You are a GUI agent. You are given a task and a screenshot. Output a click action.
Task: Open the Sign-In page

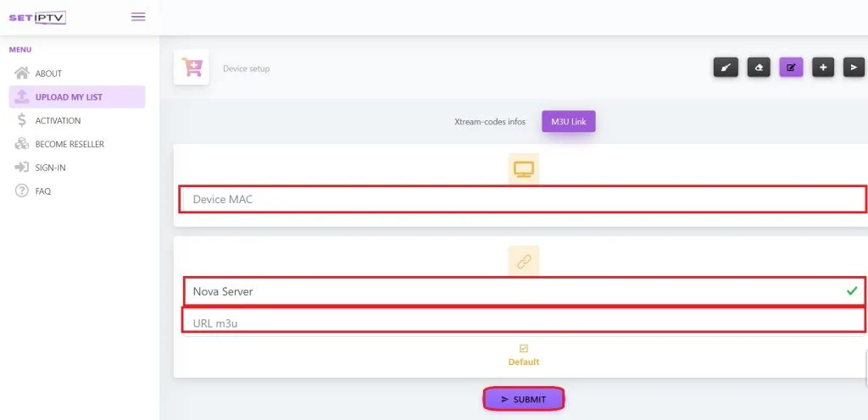pos(50,169)
